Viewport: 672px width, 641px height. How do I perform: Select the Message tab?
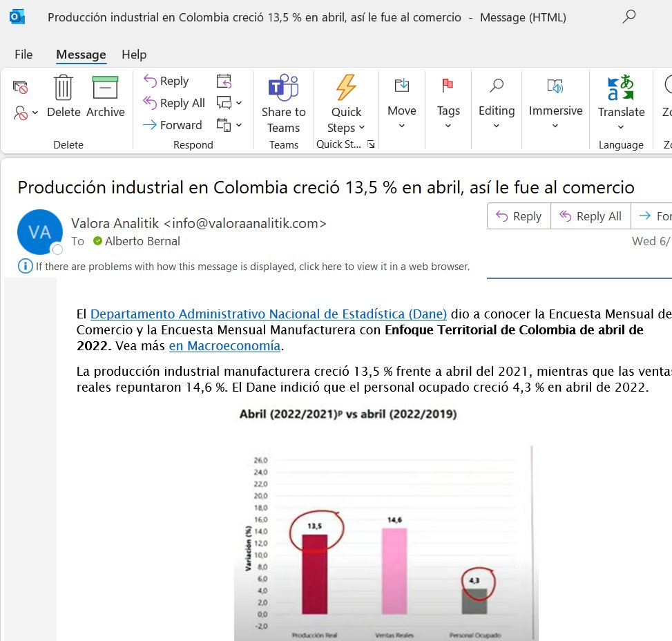coord(81,55)
